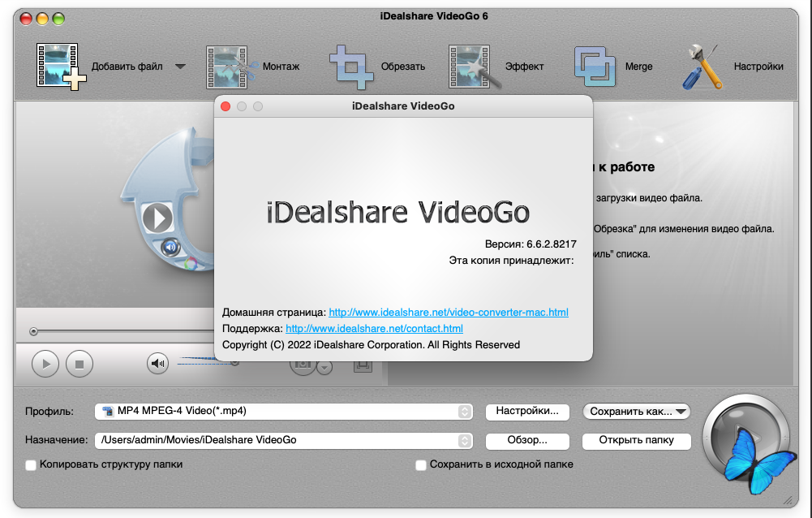Toggle Сохранить в исходной папке checkbox
The image size is (812, 518).
tap(421, 465)
